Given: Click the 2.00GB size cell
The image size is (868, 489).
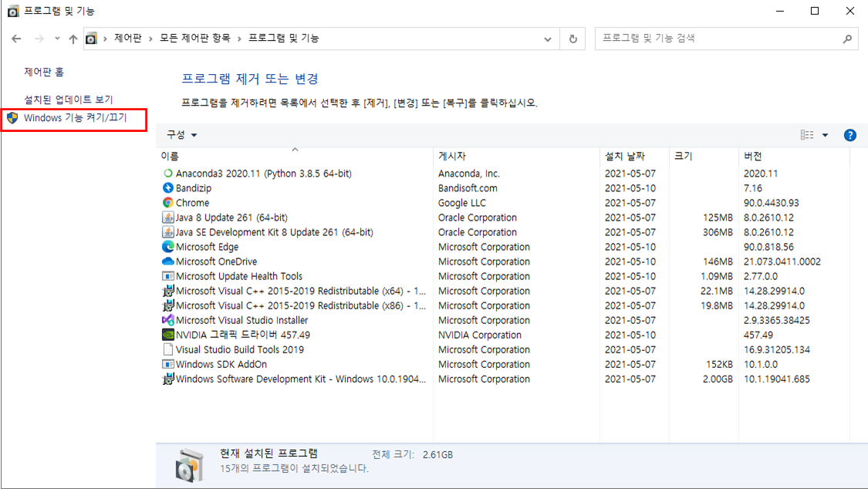Looking at the screenshot, I should [718, 379].
